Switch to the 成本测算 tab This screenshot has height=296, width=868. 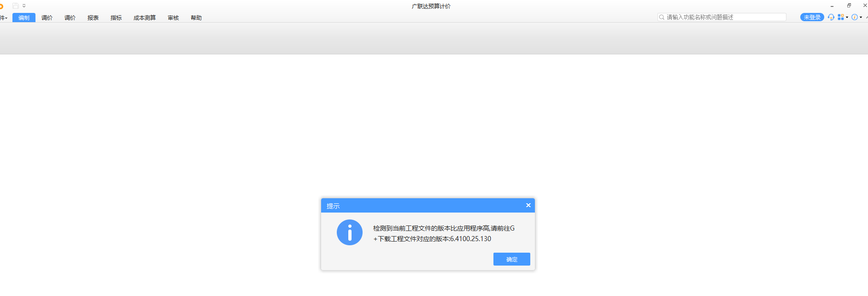pos(145,18)
